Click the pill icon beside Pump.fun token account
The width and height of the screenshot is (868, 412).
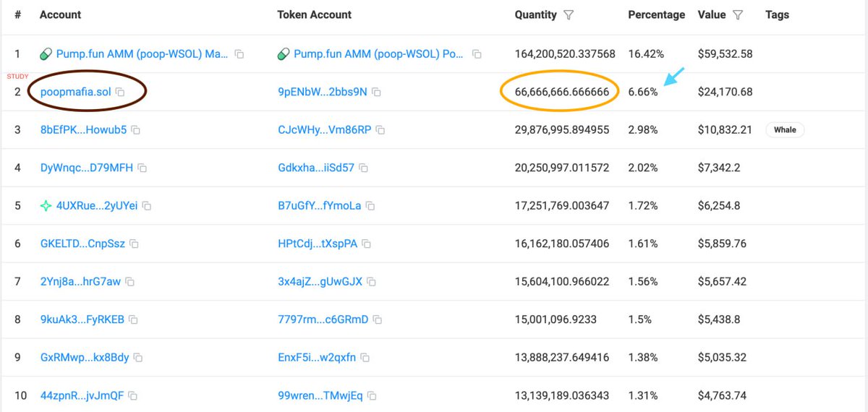pos(284,54)
